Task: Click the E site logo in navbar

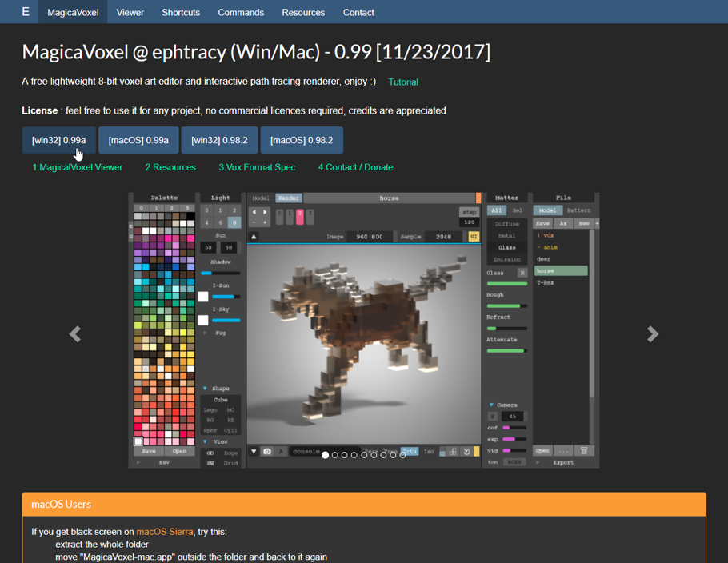Action: tap(26, 12)
